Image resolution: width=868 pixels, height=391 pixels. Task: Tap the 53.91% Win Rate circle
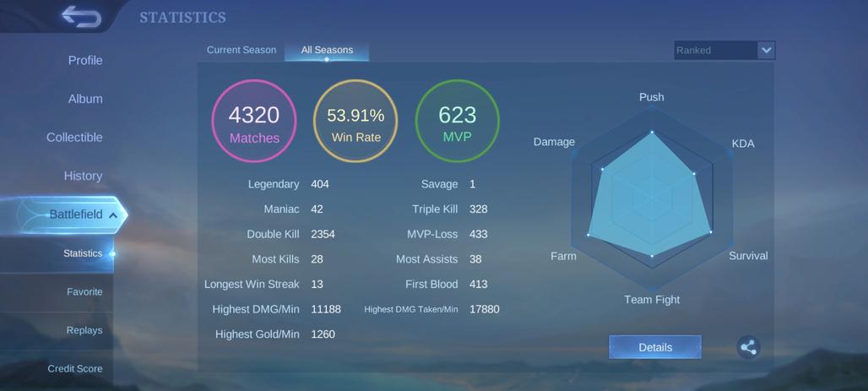[355, 122]
